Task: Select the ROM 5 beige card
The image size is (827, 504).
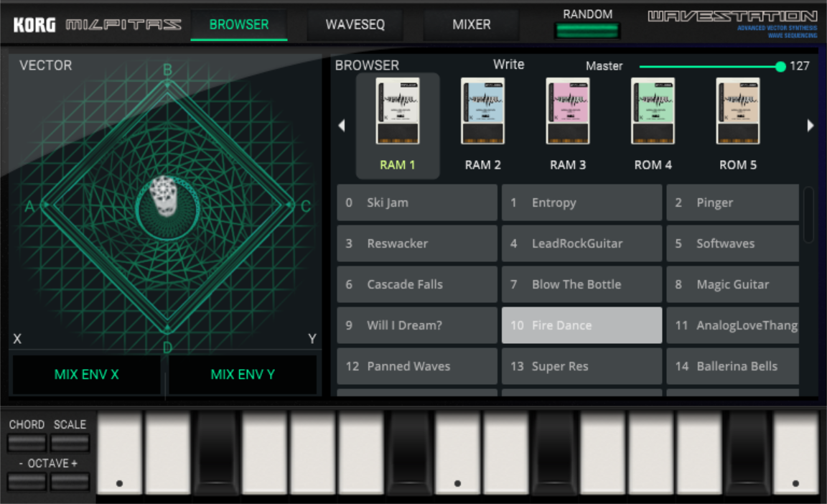Action: point(738,111)
